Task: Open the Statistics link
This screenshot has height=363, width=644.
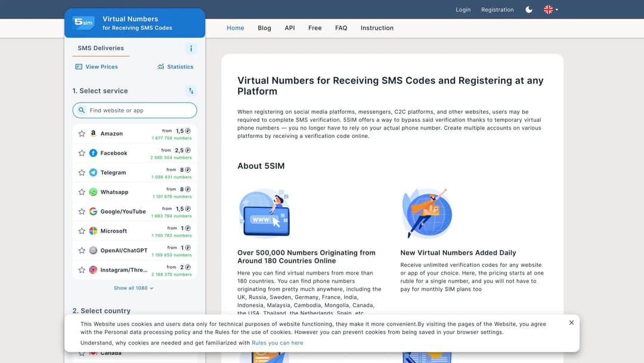Action: [175, 67]
